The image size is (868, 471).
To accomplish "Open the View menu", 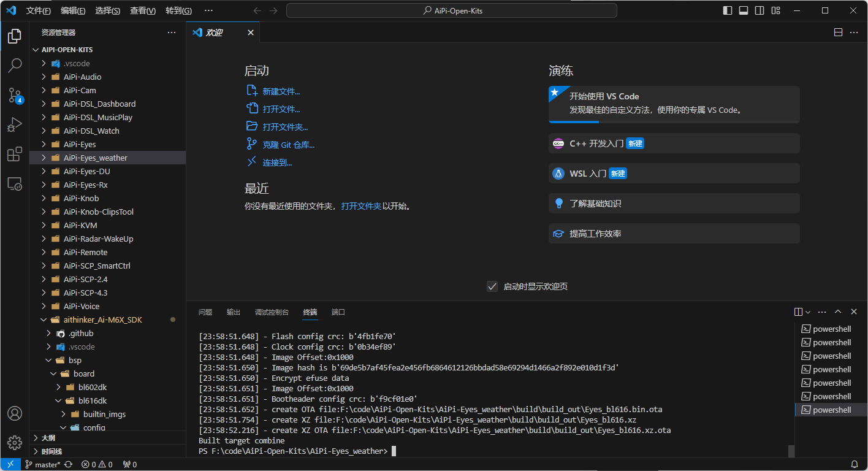I will pyautogui.click(x=143, y=10).
